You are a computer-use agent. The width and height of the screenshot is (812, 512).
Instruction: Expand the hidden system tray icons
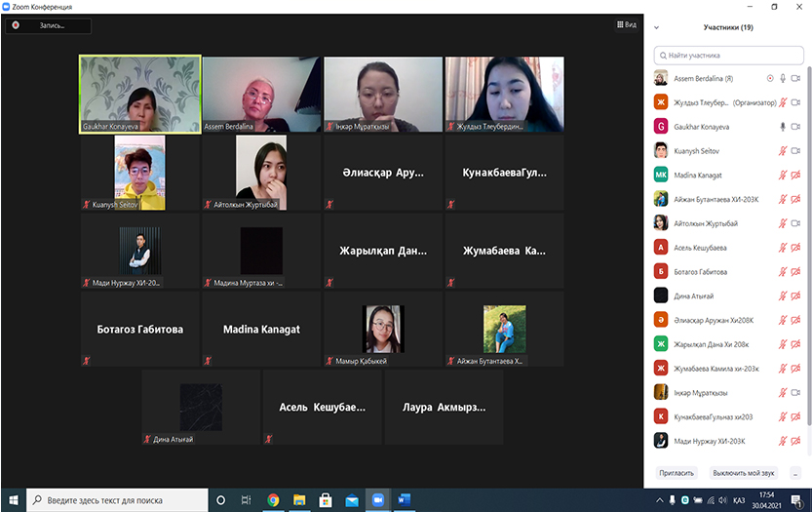[x=661, y=500]
